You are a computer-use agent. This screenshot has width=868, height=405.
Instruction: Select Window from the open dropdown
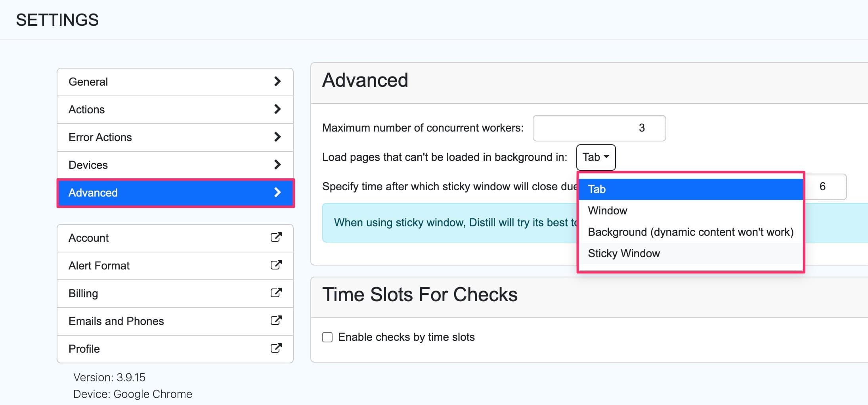pos(607,210)
